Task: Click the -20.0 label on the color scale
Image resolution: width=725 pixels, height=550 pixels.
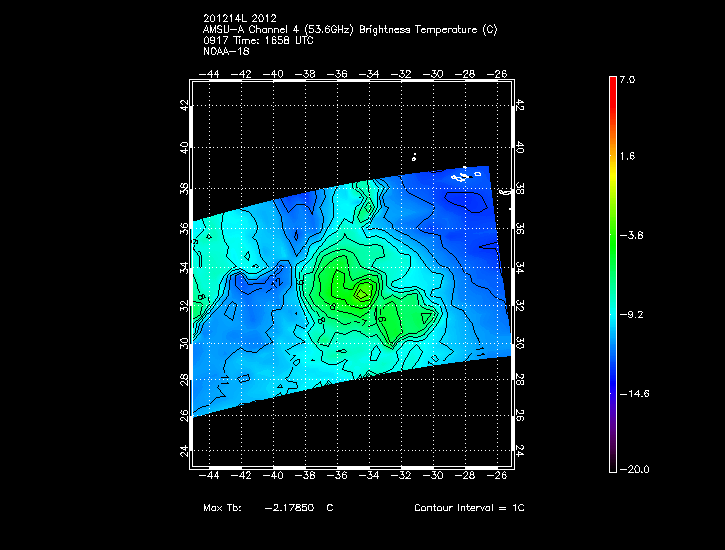Action: pos(632,470)
